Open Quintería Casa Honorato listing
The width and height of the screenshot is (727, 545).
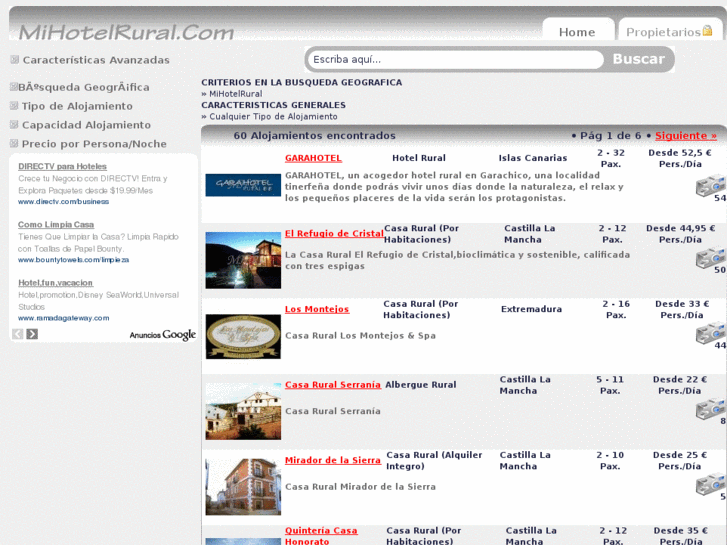click(321, 536)
